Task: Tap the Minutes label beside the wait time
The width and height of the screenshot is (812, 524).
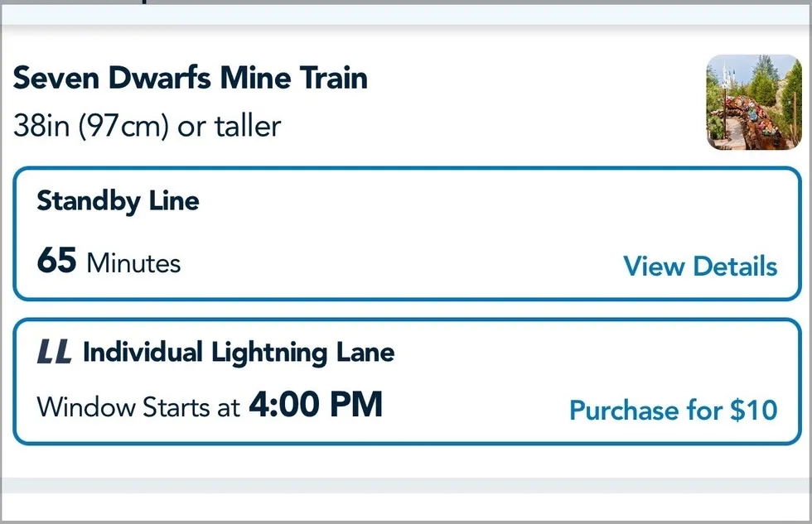Action: (133, 262)
